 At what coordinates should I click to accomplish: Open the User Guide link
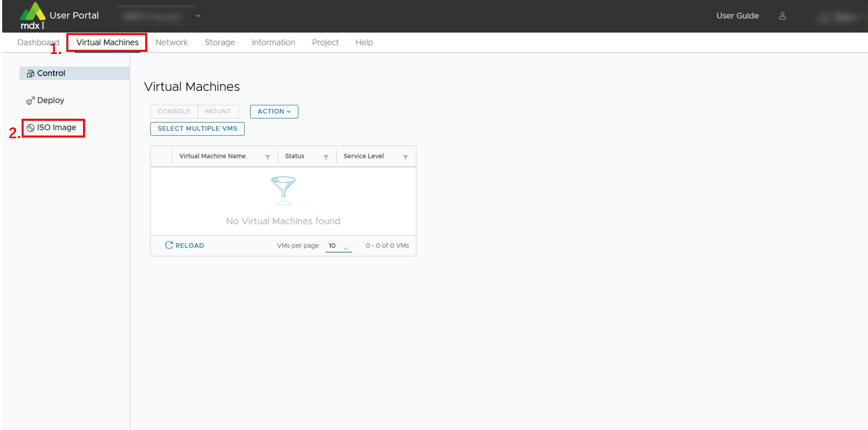point(737,16)
